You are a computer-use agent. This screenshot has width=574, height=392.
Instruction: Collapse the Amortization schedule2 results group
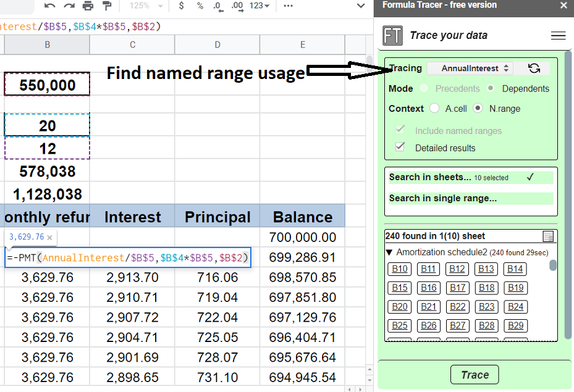pos(389,252)
